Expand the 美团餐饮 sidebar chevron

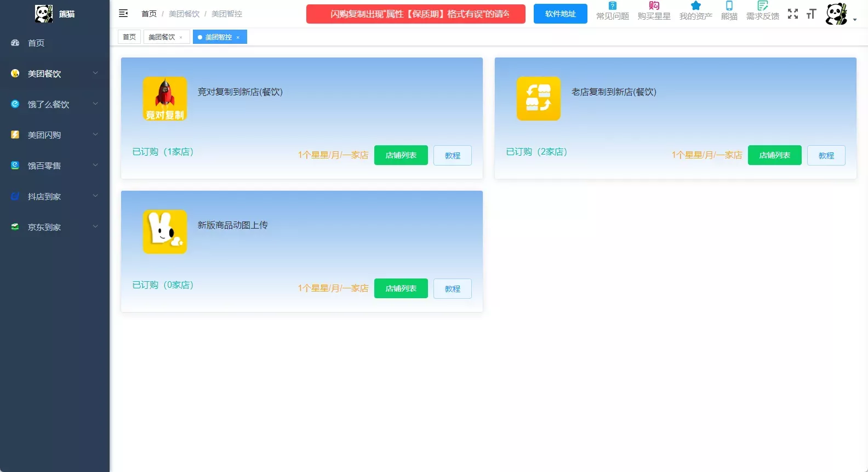pyautogui.click(x=95, y=73)
